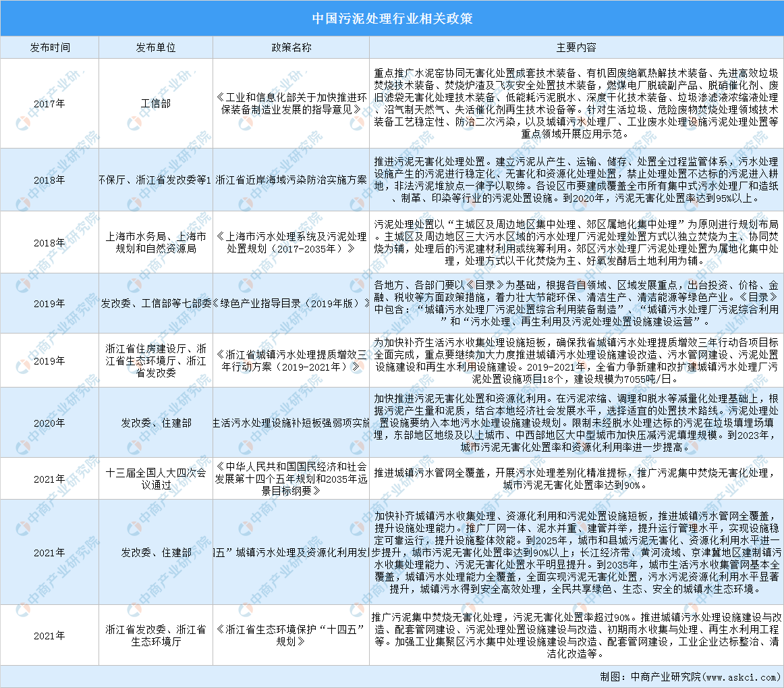Select the 2020年 date cell
Screen dimensions: 784x688
[49, 423]
